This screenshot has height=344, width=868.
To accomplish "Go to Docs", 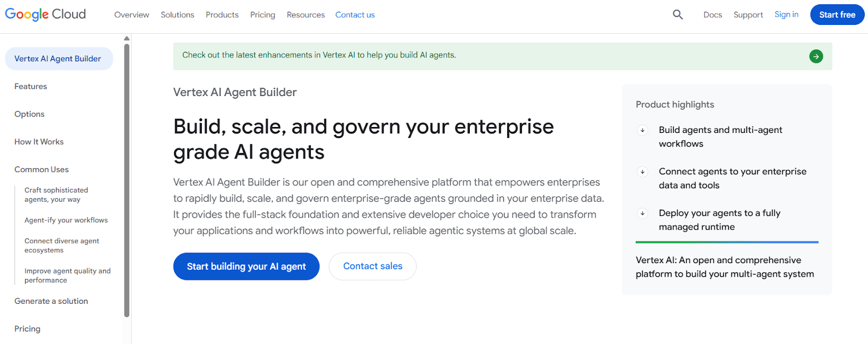I will pyautogui.click(x=712, y=15).
